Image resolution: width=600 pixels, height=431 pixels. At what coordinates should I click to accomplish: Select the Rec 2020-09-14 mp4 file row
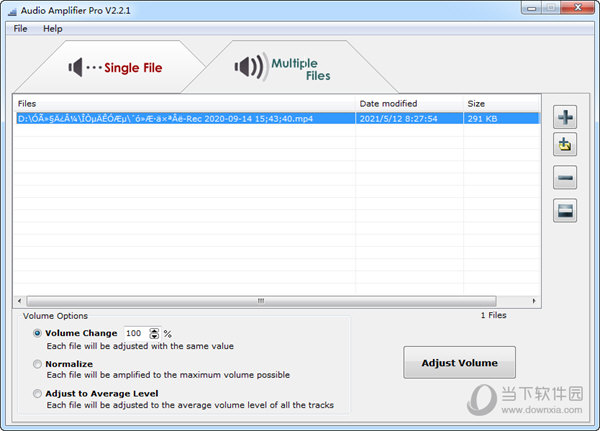tap(277, 119)
